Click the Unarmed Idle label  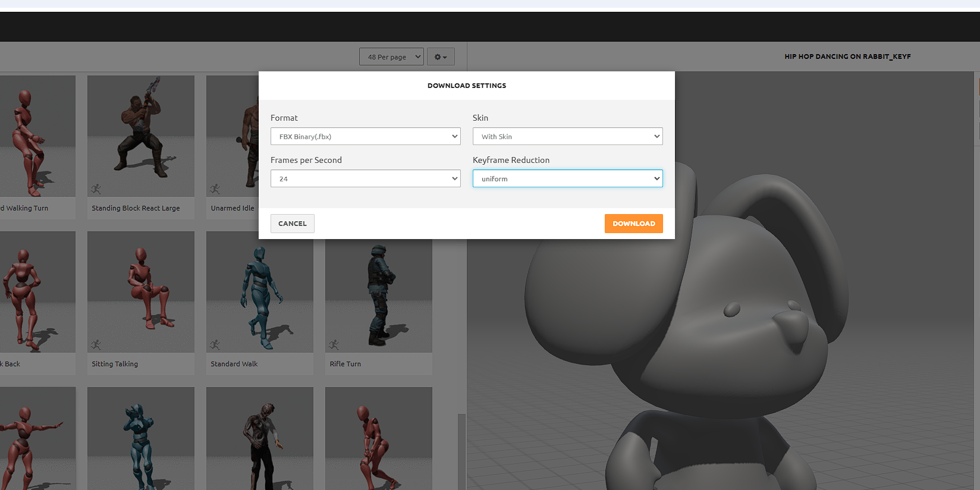[233, 208]
